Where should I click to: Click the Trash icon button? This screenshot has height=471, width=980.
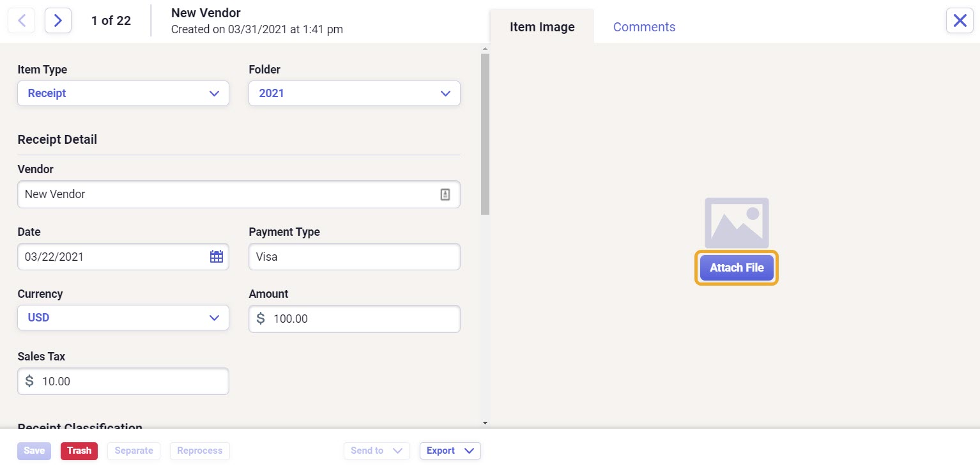point(79,451)
